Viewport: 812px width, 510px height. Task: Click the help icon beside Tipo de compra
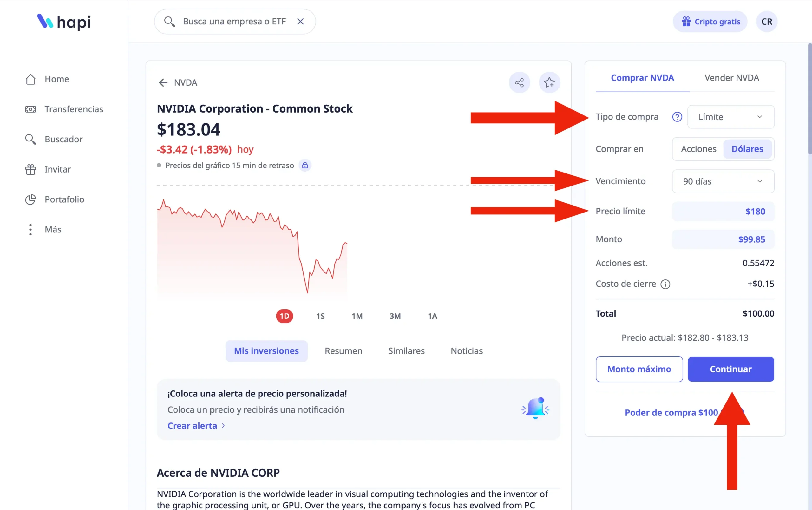677,117
